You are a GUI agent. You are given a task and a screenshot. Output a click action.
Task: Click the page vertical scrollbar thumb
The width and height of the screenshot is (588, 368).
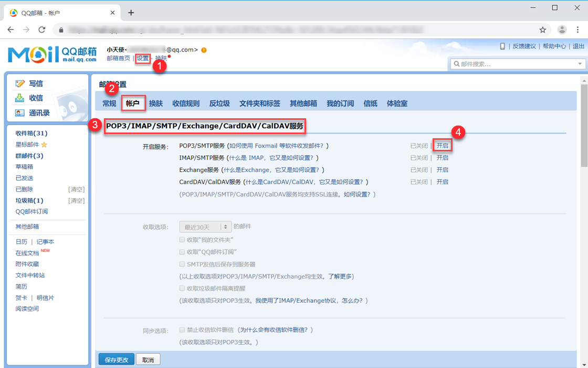click(584, 126)
